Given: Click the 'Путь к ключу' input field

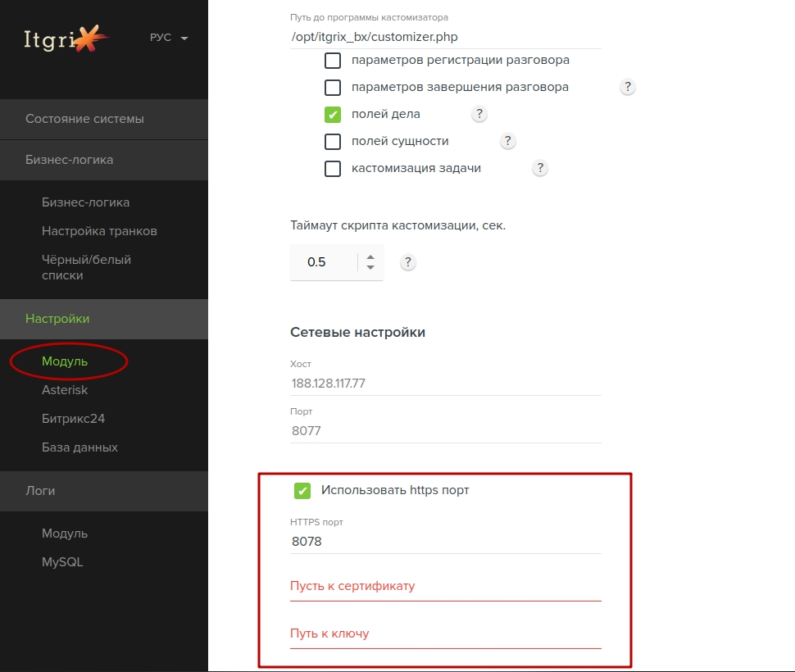Looking at the screenshot, I should [x=446, y=633].
